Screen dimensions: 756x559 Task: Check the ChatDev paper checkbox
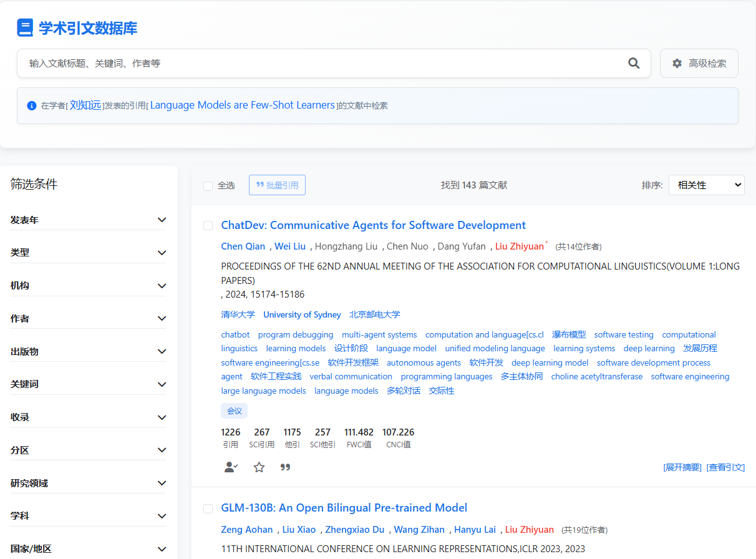[208, 225]
